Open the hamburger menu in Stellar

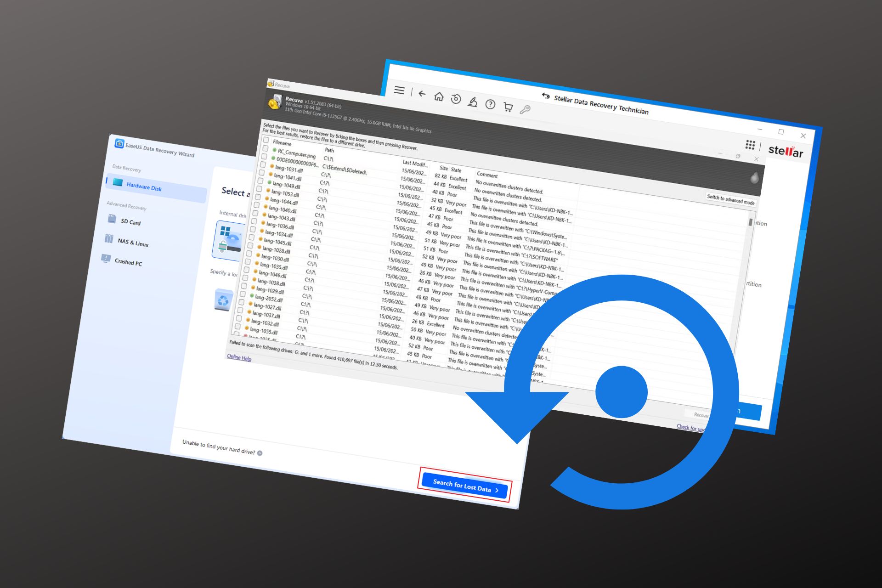pos(400,90)
